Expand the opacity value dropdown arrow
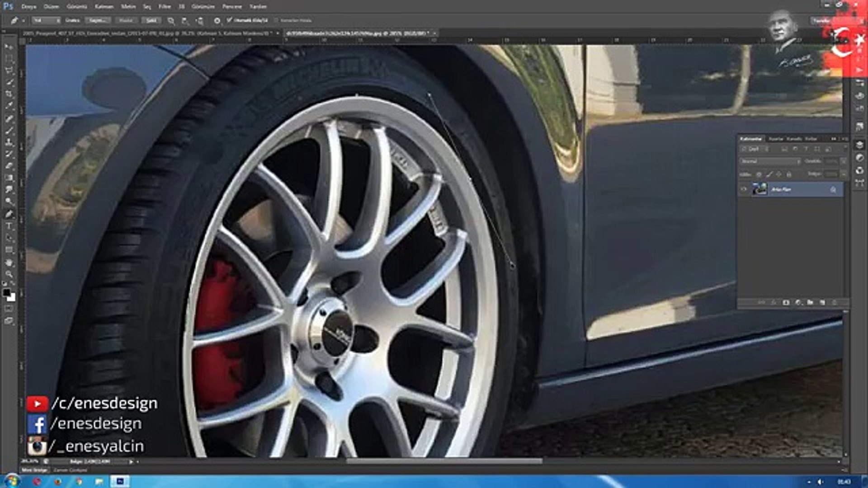This screenshot has height=488, width=868. click(x=843, y=161)
